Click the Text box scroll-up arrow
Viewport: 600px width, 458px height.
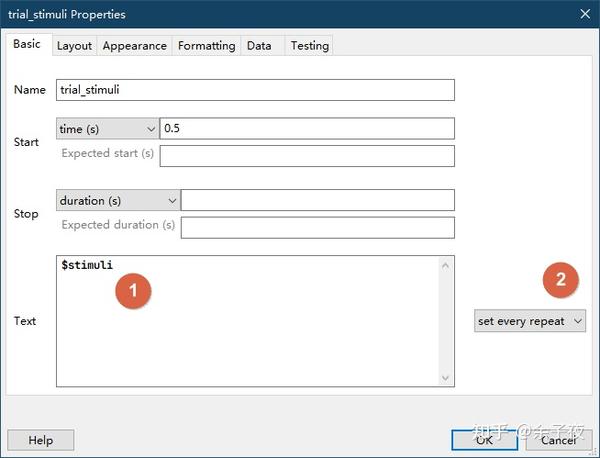(x=447, y=265)
